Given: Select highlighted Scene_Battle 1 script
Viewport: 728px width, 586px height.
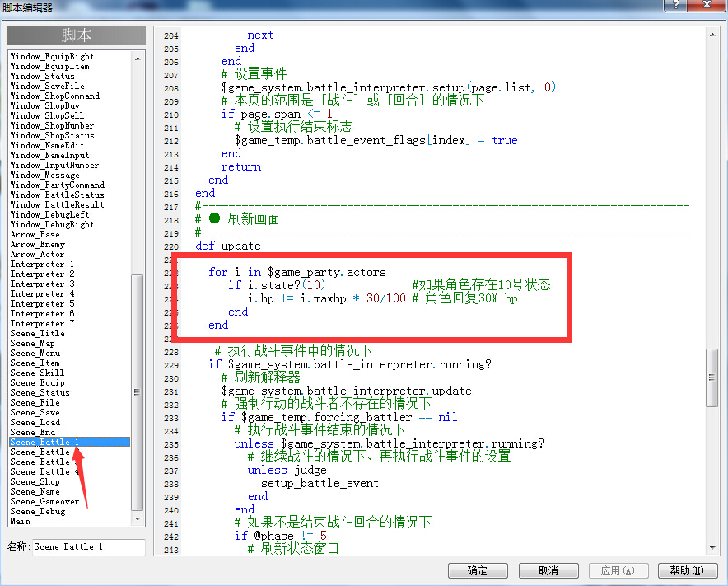Looking at the screenshot, I should click(70, 442).
